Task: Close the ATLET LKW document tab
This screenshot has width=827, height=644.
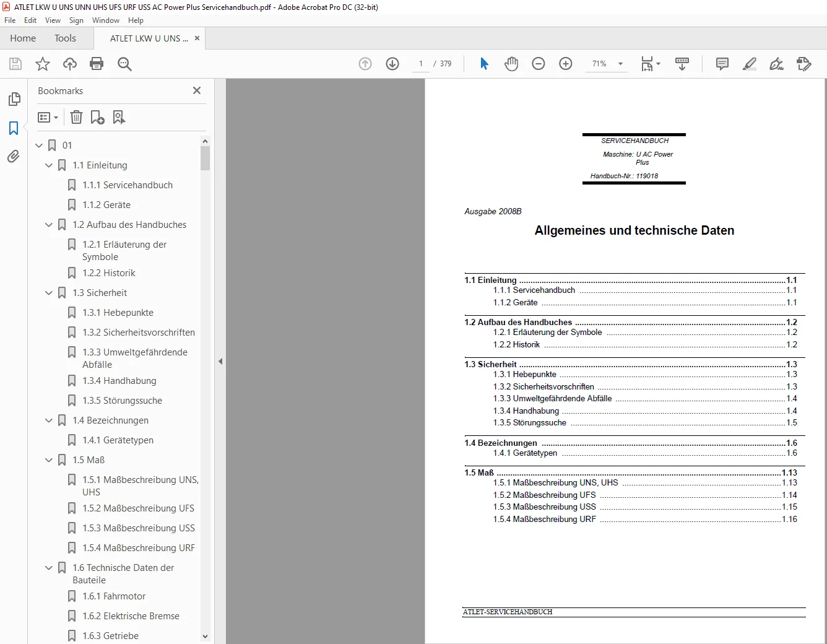Action: coord(197,38)
